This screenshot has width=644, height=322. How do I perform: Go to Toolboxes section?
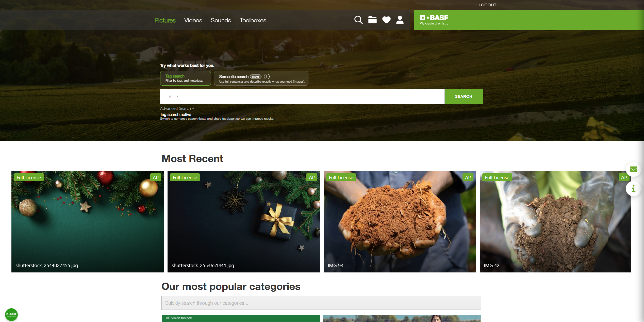[253, 20]
